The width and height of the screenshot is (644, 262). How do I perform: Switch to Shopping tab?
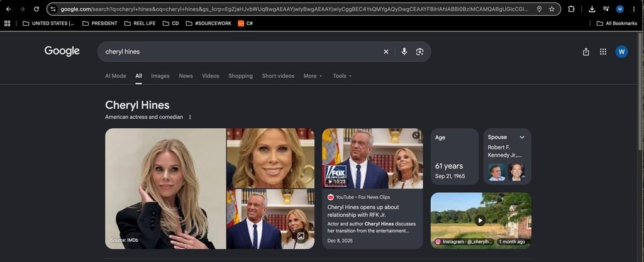[x=241, y=76]
